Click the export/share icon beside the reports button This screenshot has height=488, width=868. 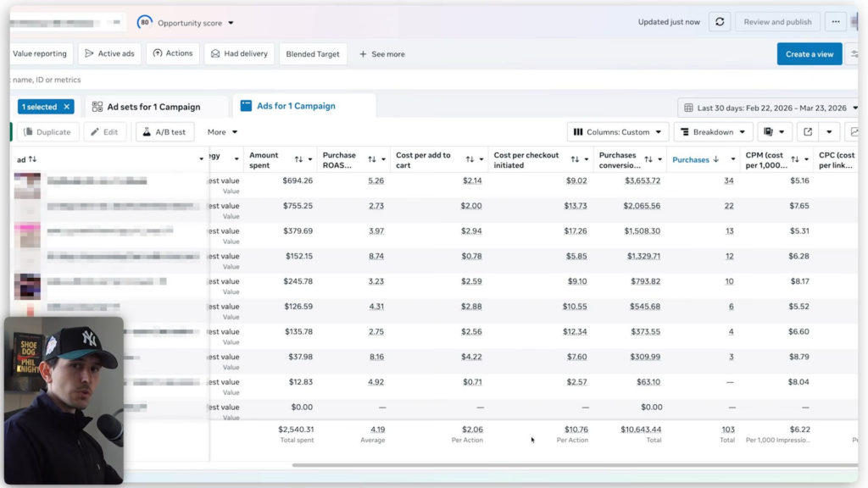(808, 131)
